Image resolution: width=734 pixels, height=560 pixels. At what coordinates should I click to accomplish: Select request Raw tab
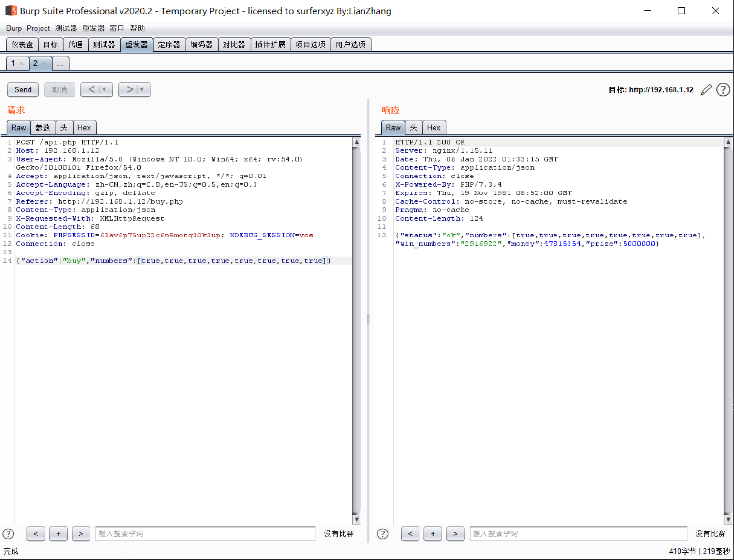[18, 128]
